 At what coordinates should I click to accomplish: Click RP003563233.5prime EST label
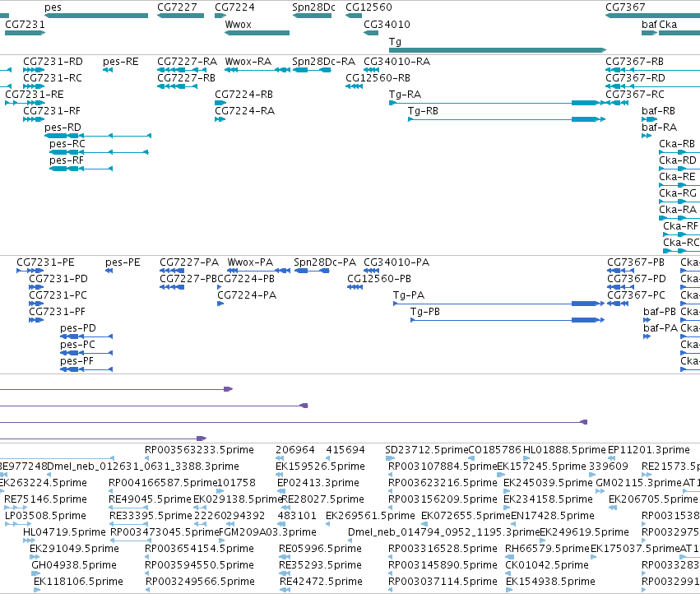pos(199,450)
